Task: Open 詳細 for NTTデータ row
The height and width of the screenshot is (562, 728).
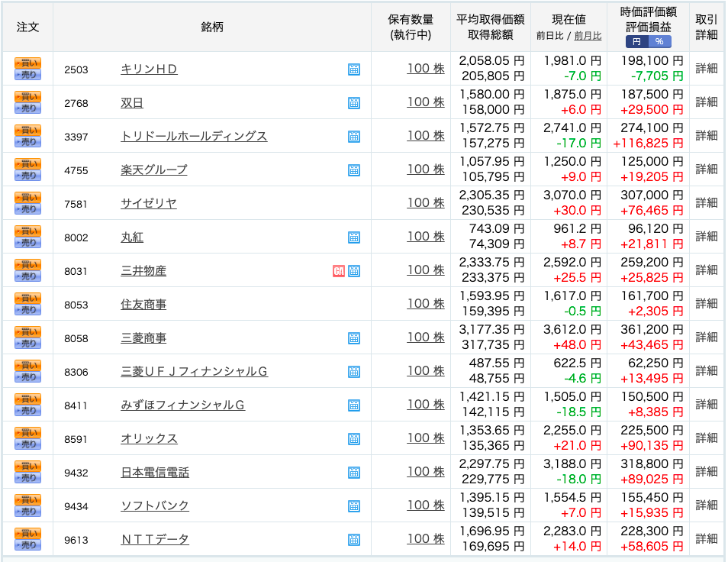Action: [707, 539]
